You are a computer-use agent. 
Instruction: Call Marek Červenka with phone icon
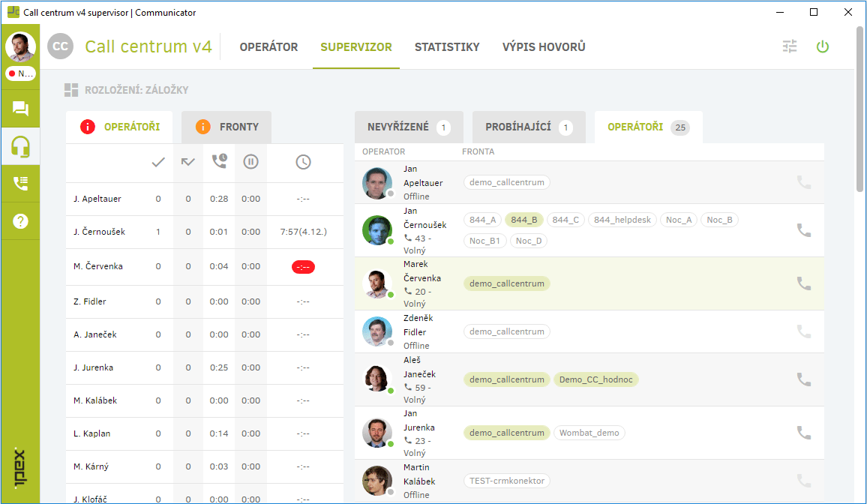coord(804,283)
